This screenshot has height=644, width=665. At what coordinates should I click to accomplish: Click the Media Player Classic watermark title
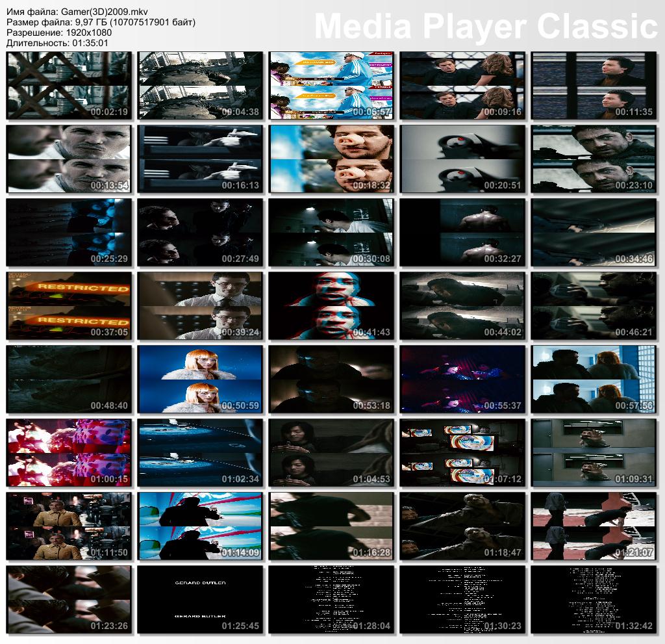pyautogui.click(x=486, y=27)
